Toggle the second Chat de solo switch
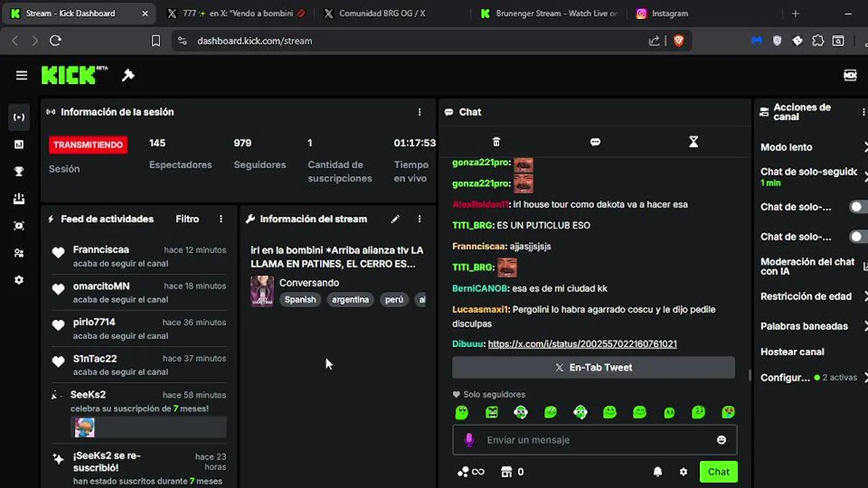 859,237
